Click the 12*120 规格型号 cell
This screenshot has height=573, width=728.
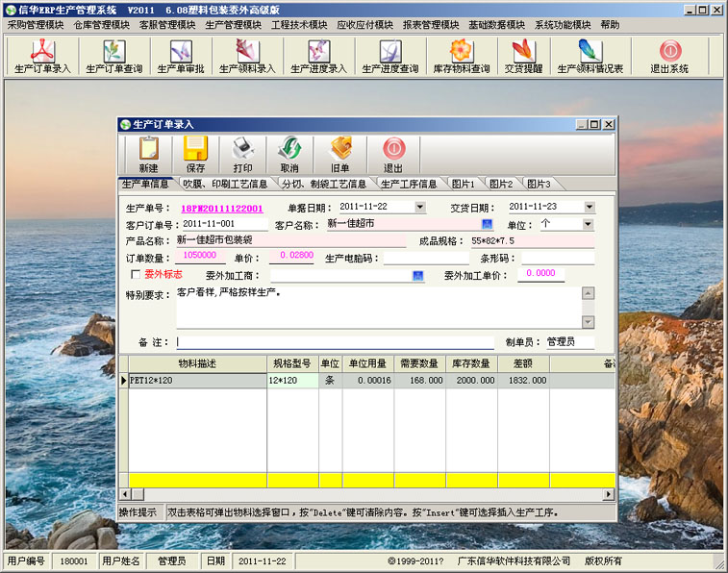[292, 381]
